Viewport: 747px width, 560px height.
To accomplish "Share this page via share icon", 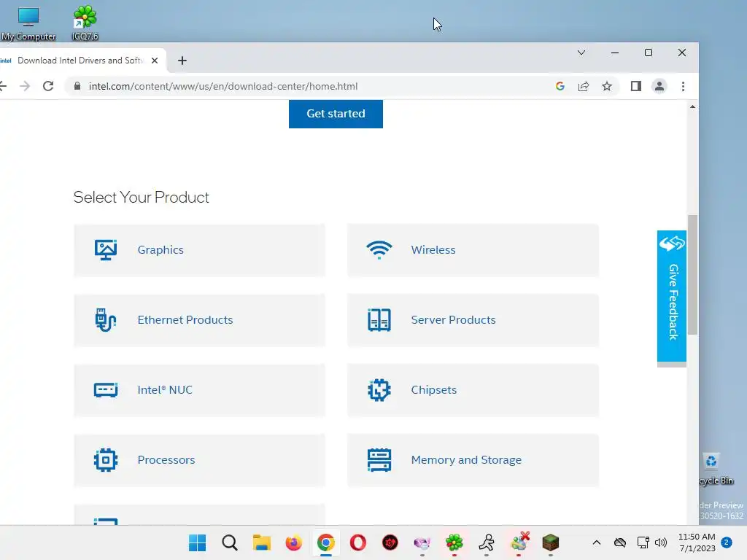I will coord(584,86).
